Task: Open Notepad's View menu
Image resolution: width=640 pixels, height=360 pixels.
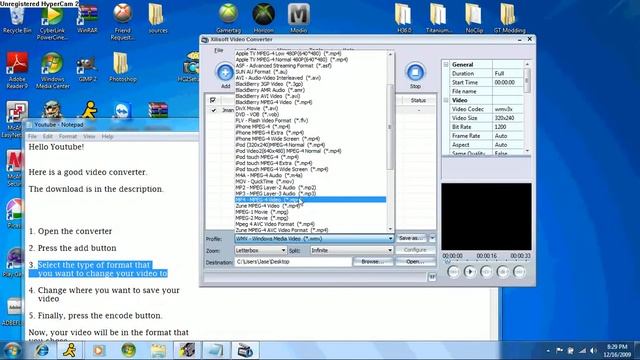Action: 89,136
